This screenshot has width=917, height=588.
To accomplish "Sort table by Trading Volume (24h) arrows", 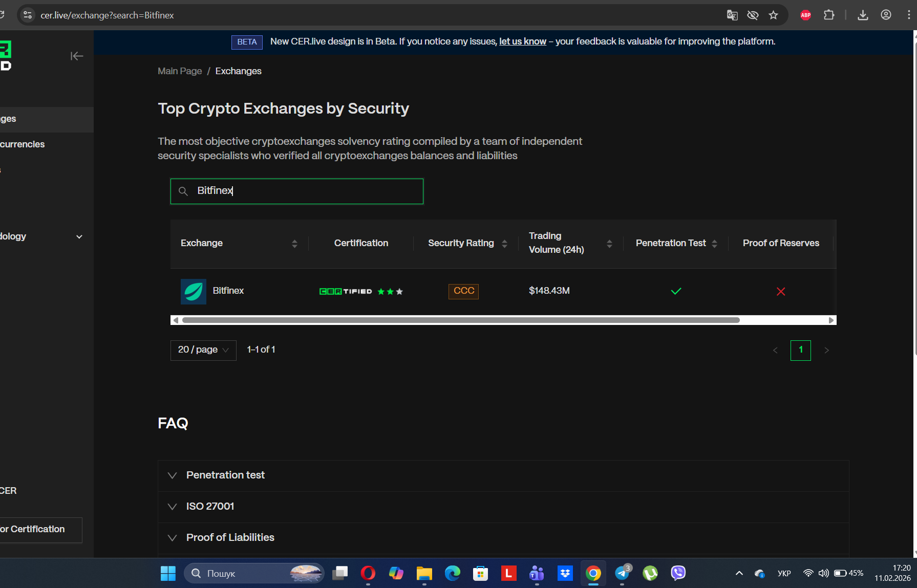I will pos(609,244).
